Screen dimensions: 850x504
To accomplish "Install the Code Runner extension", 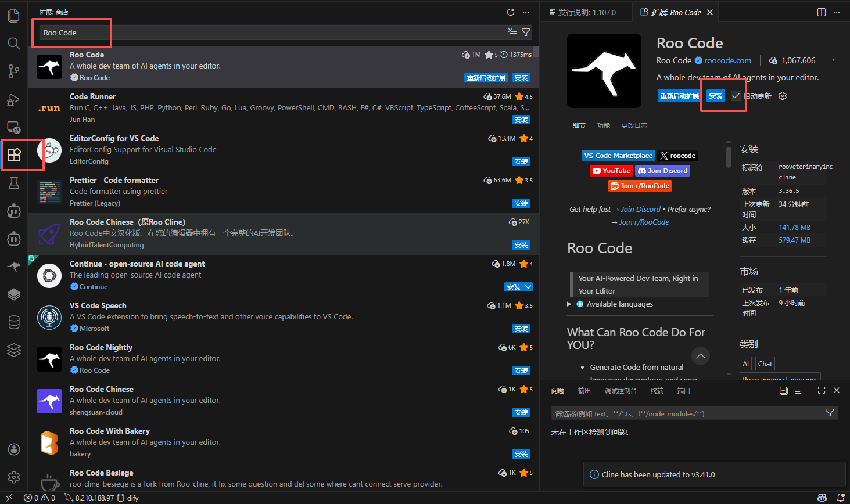I will (521, 119).
